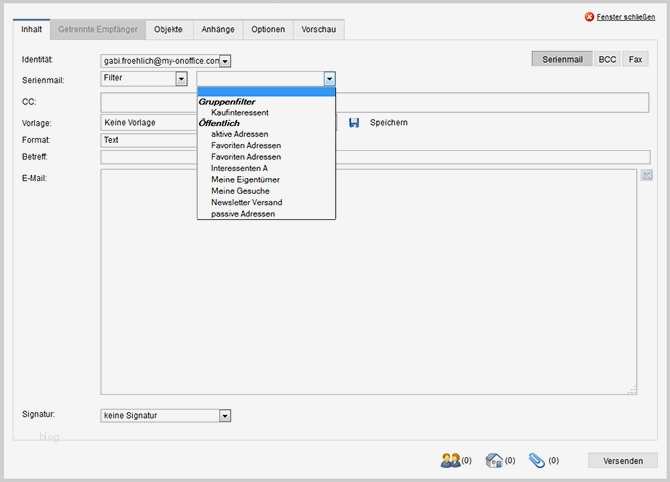The height and width of the screenshot is (482, 670).
Task: Click into the Betreff input field
Action: coord(376,157)
